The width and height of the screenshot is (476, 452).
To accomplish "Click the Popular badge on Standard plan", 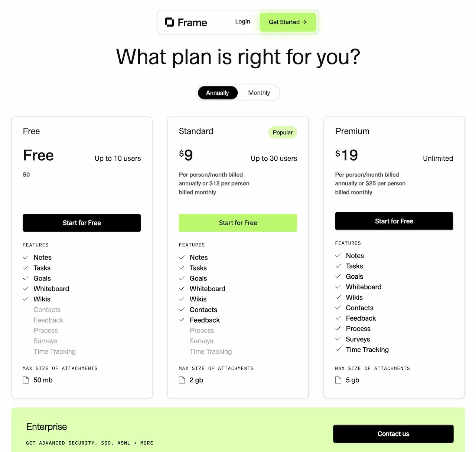I will click(283, 132).
